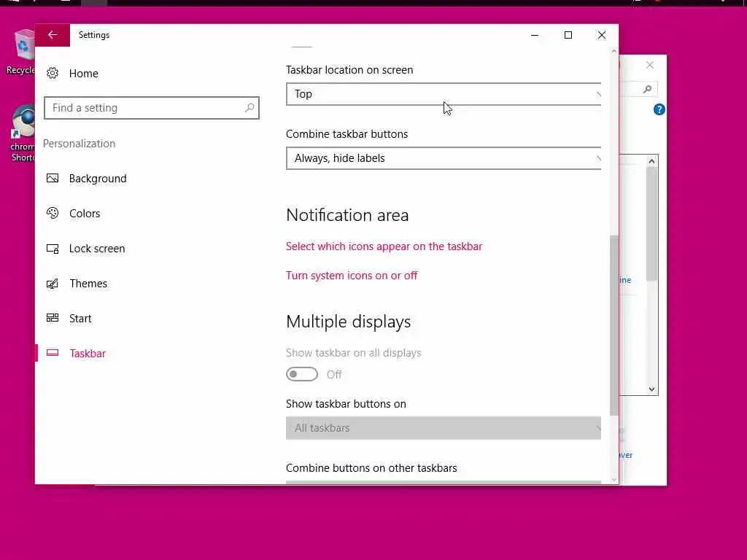Click the Multiple displays heading
This screenshot has width=747, height=560.
348,322
